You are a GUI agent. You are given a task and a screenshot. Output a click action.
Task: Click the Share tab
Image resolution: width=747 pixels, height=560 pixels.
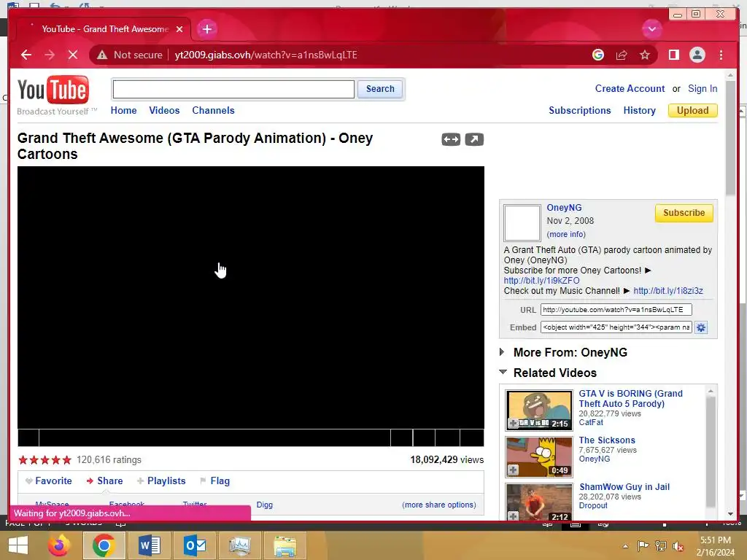pyautogui.click(x=104, y=481)
